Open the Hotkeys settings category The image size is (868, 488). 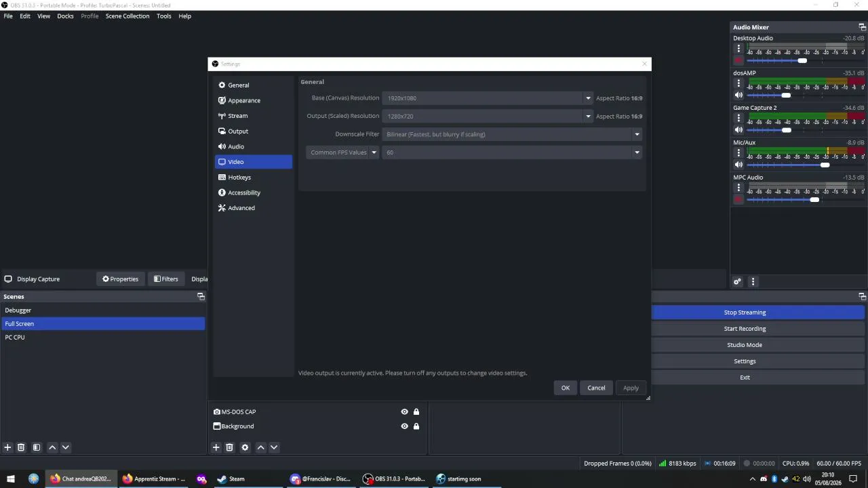pos(253,178)
